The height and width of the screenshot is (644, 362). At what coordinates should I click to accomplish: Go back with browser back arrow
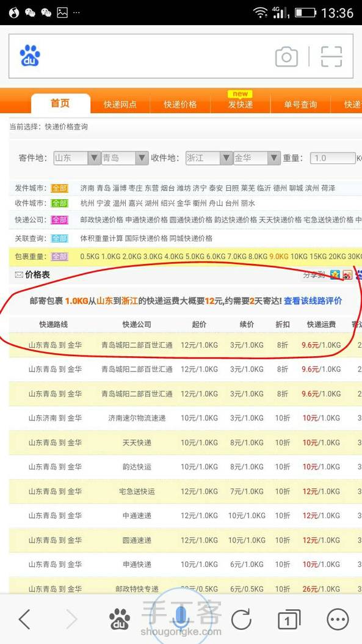[24, 619]
